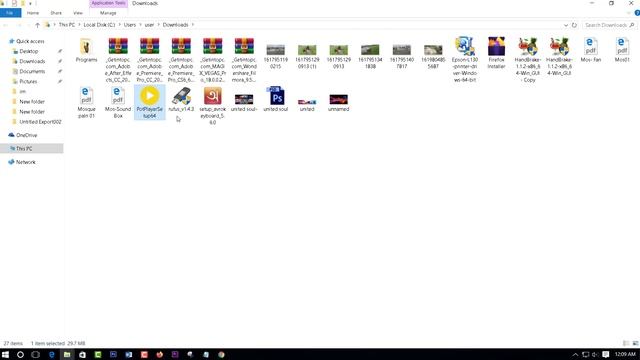This screenshot has width=640, height=360.
Task: Select the rufus_v1.4.3 executable
Action: point(181,99)
